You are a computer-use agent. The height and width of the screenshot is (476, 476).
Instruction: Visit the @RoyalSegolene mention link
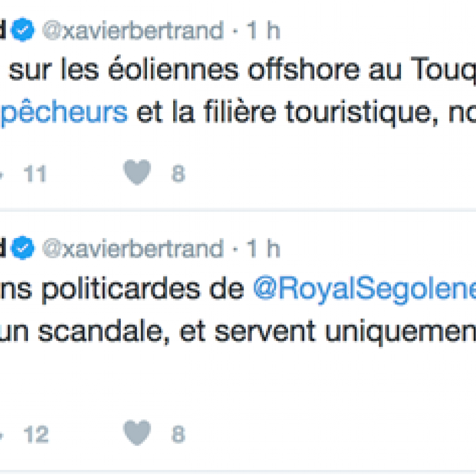tap(364, 289)
